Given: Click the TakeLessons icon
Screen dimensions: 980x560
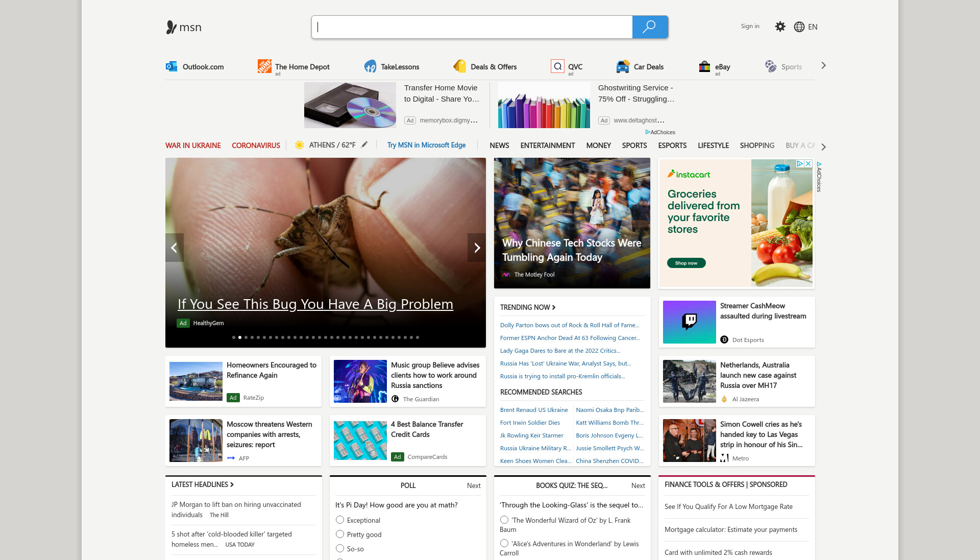Looking at the screenshot, I should pos(370,66).
